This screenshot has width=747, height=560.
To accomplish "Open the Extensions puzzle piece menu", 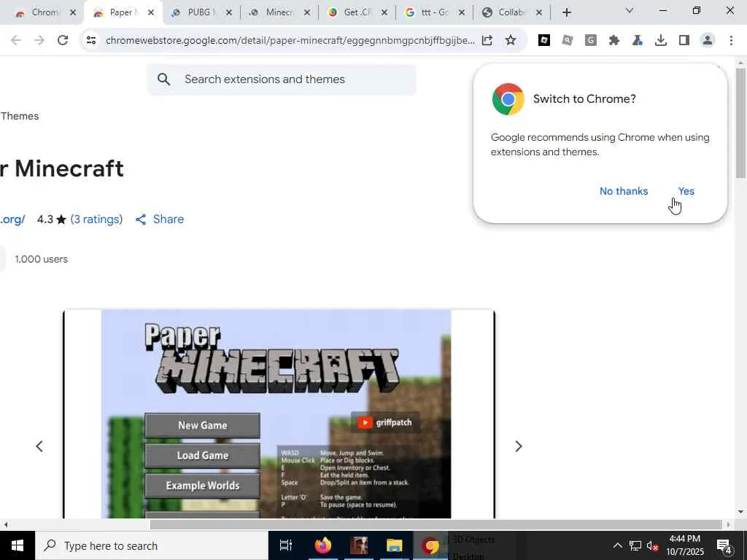I will (x=614, y=41).
